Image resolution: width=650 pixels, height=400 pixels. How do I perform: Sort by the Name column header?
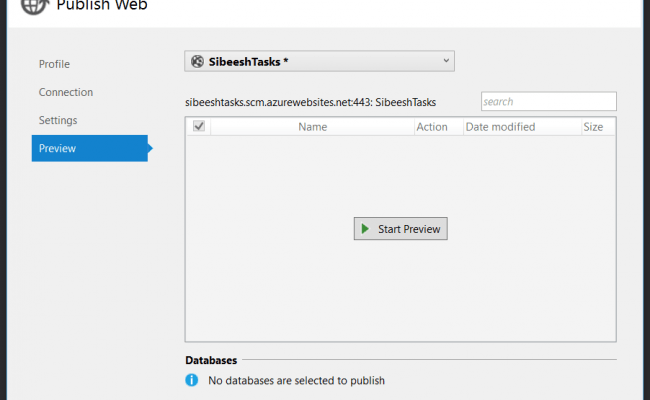pos(313,126)
